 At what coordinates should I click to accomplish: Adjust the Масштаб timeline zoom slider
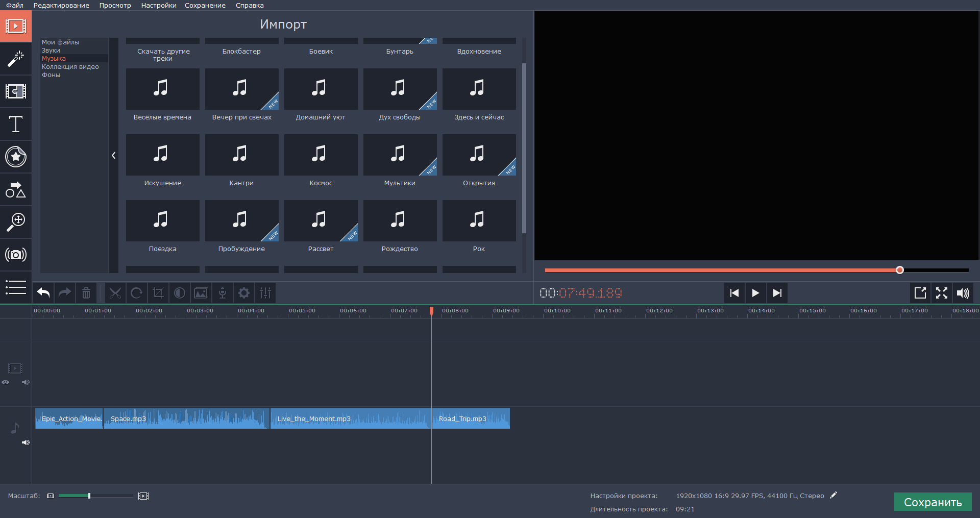click(x=89, y=496)
